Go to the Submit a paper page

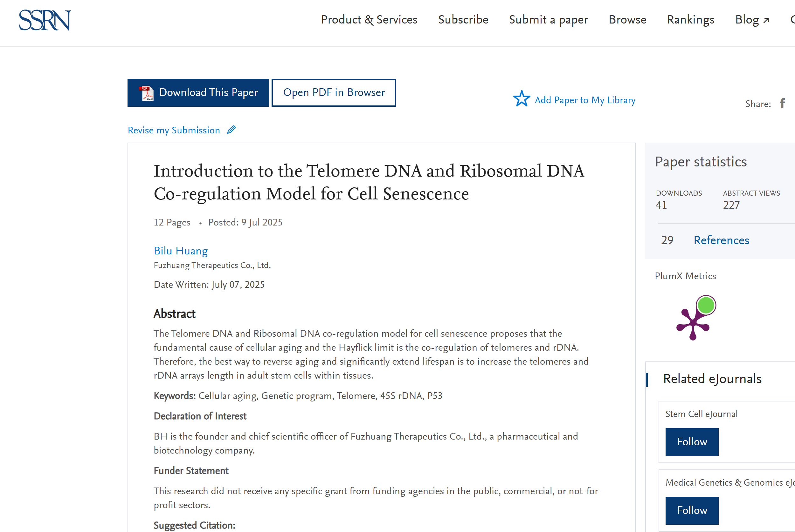549,20
